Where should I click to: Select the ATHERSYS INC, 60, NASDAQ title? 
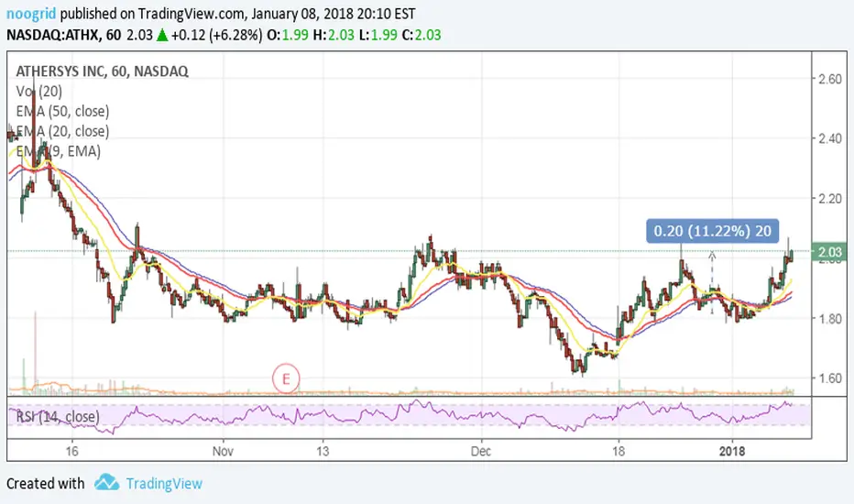103,71
